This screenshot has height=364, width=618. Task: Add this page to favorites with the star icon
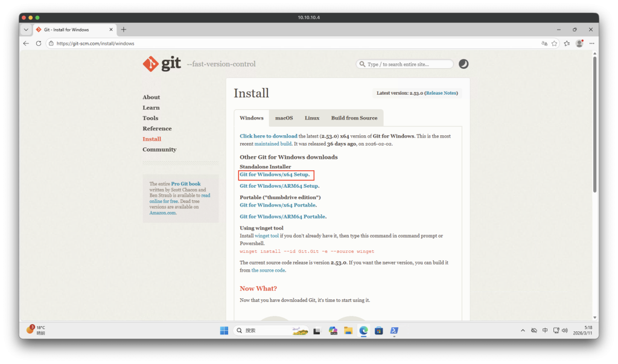pos(554,43)
